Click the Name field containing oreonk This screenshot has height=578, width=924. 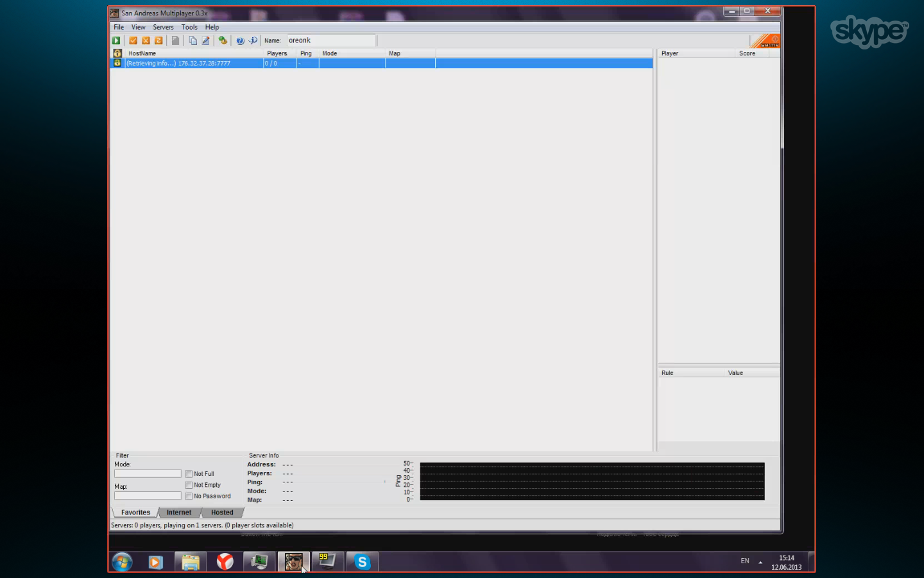click(x=331, y=40)
